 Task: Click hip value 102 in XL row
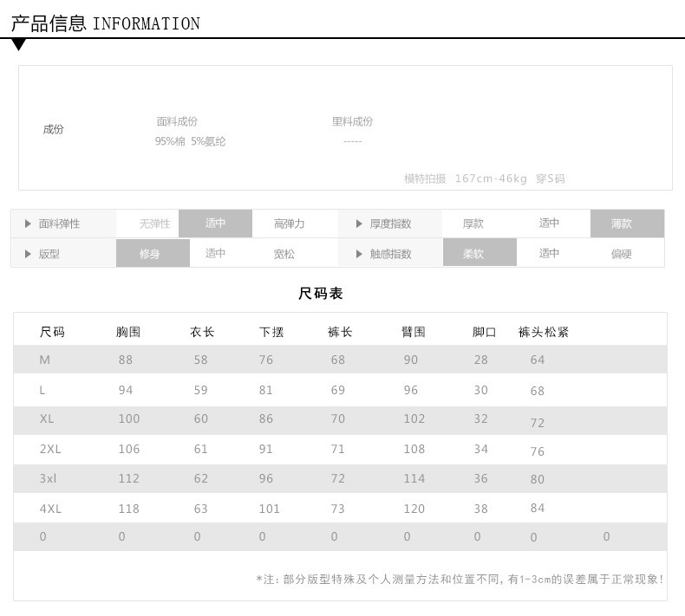point(414,418)
